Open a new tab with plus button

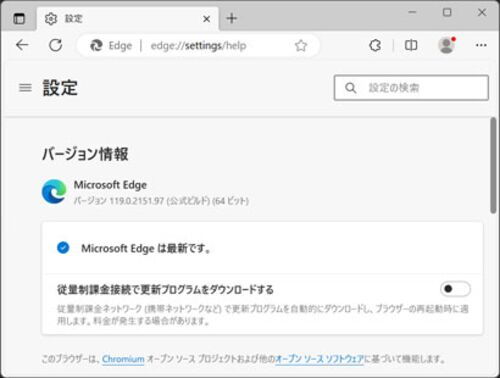232,18
